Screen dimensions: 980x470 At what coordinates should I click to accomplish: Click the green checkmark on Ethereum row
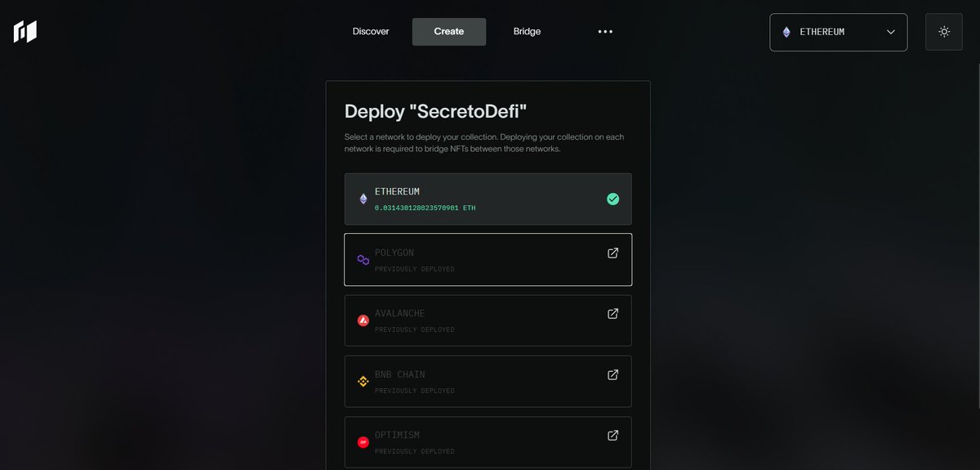[x=612, y=199]
